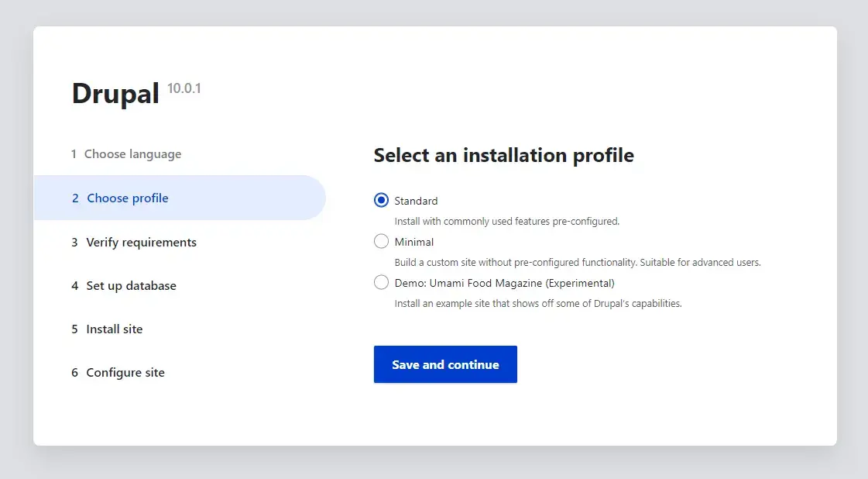Choose the Demo: Umami Food Magazine radio button
This screenshot has height=479, width=868.
point(381,283)
